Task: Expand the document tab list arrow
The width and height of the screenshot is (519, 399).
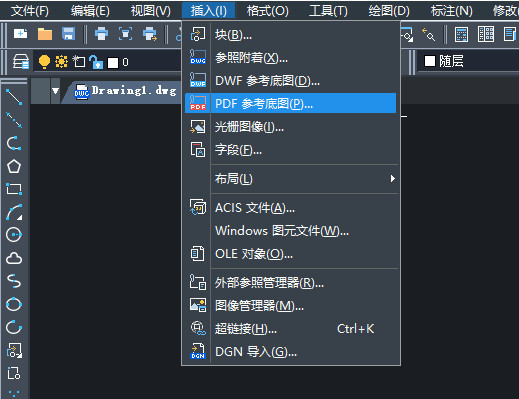Action: pos(55,91)
